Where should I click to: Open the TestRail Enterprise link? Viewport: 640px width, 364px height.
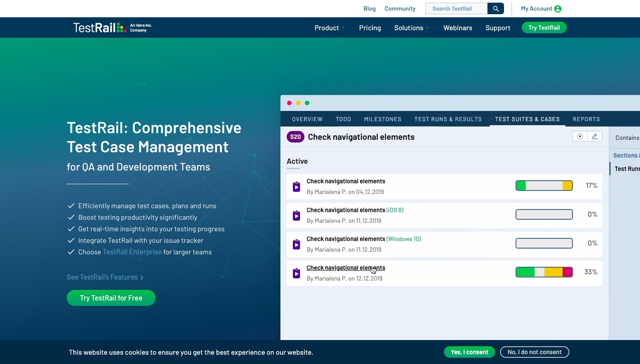tap(132, 252)
